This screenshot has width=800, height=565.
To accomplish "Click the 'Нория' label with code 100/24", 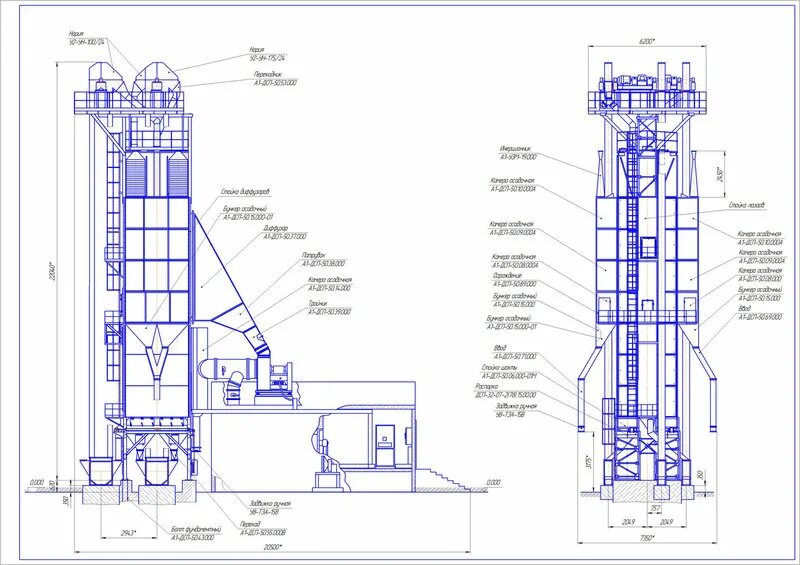I will 86,38.
